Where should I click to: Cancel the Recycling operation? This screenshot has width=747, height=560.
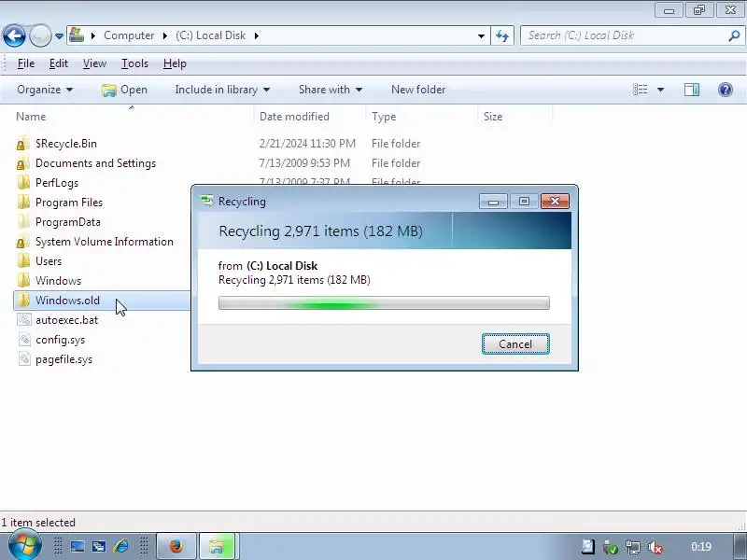coord(515,343)
